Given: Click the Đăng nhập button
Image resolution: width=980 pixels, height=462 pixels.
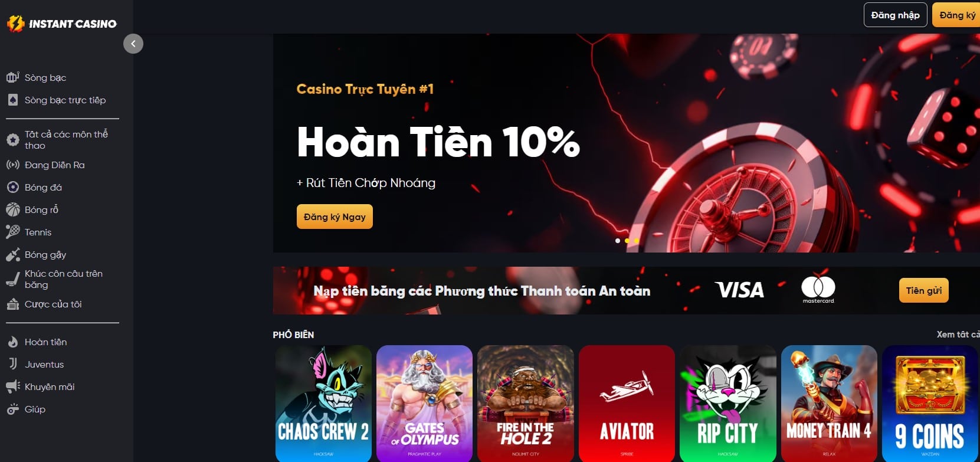Looking at the screenshot, I should click(895, 15).
